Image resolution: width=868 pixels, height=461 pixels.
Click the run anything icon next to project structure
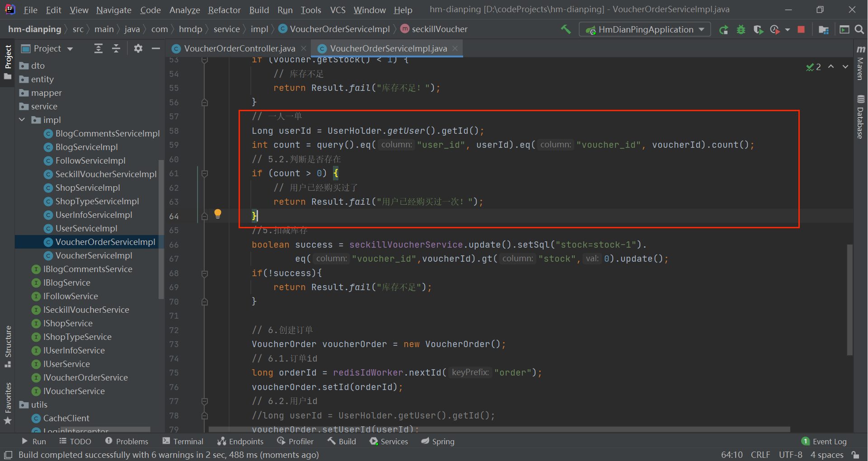[844, 29]
